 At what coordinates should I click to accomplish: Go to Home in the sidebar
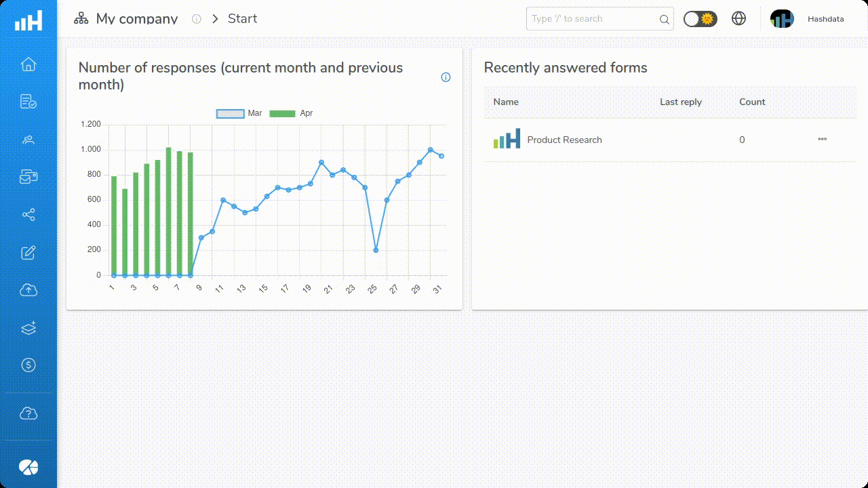tap(28, 64)
